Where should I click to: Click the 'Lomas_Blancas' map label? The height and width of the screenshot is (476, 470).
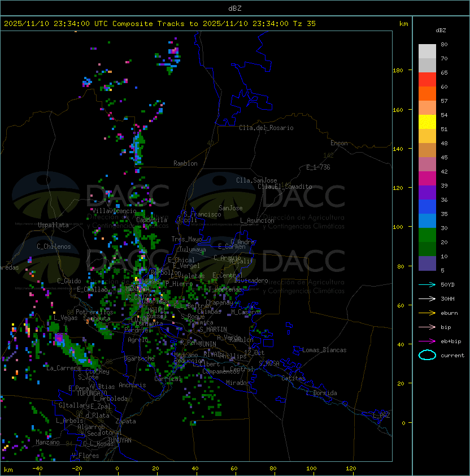pyautogui.click(x=324, y=350)
